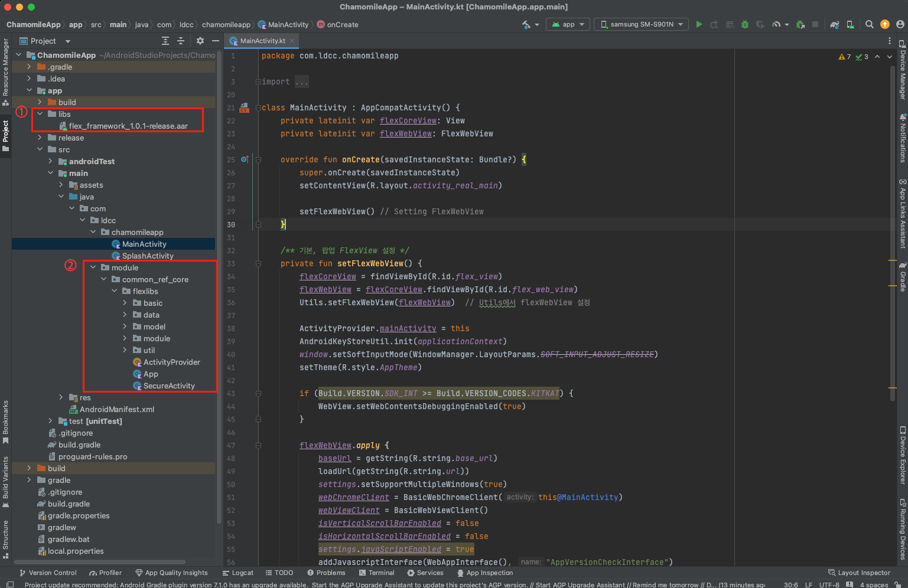Select AndroidManifest.xml in project tree
The width and height of the screenshot is (908, 588).
[116, 409]
